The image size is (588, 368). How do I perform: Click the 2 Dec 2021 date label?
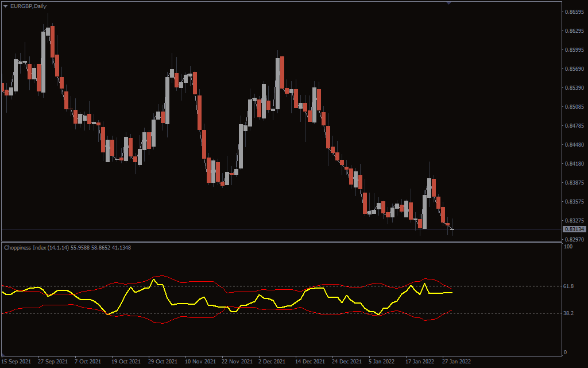pos(272,362)
